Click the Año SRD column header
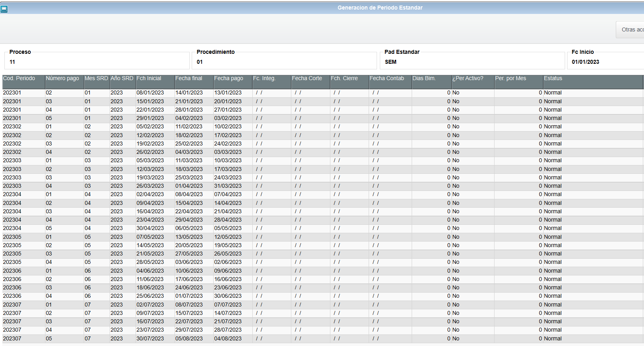This screenshot has height=346, width=644. 122,82
